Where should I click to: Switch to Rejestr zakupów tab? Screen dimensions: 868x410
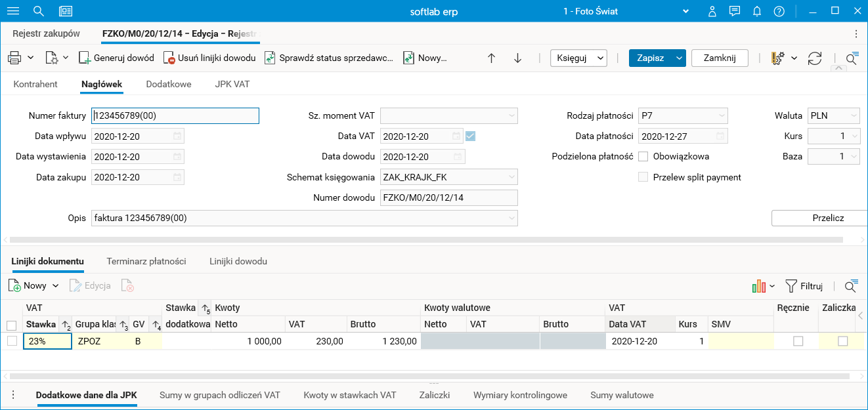[x=46, y=33]
